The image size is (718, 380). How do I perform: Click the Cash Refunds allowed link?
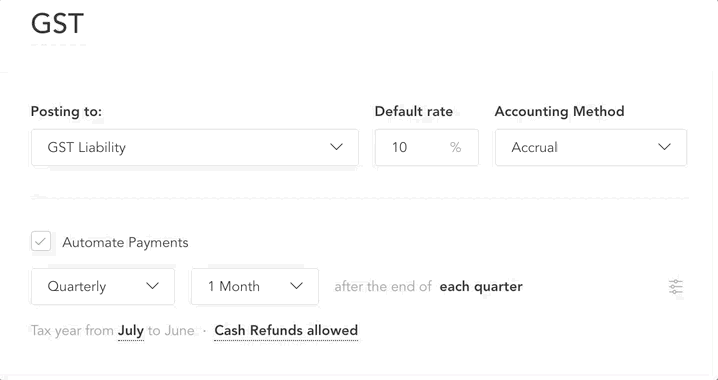point(286,331)
